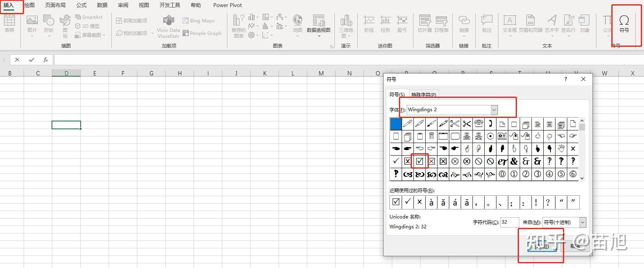Switch to the 页面布局 ribbon tab
Image resolution: width=644 pixels, height=268 pixels.
(55, 6)
